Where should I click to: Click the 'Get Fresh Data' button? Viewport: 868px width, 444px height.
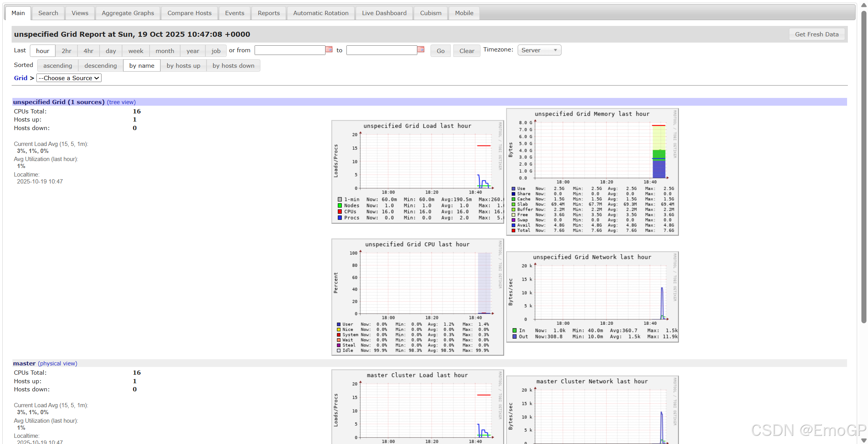[816, 34]
